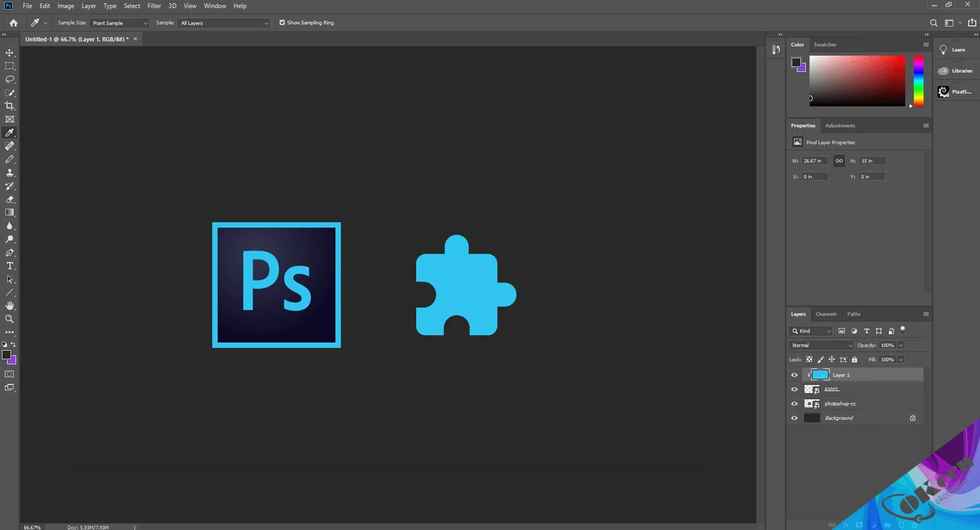
Task: Select the Horizontal Type tool
Action: coord(10,266)
